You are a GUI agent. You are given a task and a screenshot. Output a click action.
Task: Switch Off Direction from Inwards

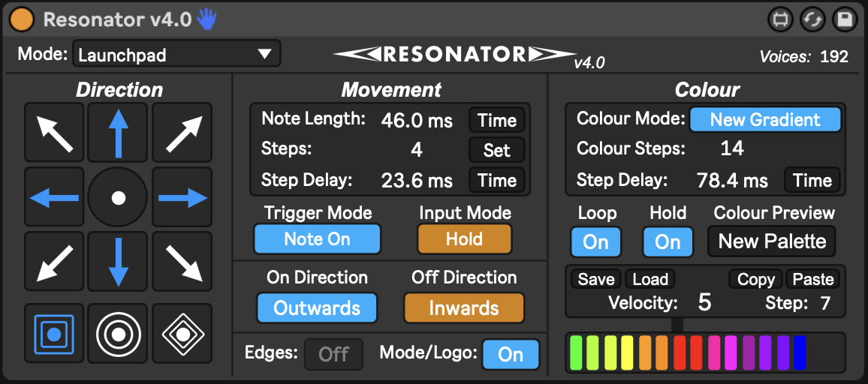tap(464, 308)
